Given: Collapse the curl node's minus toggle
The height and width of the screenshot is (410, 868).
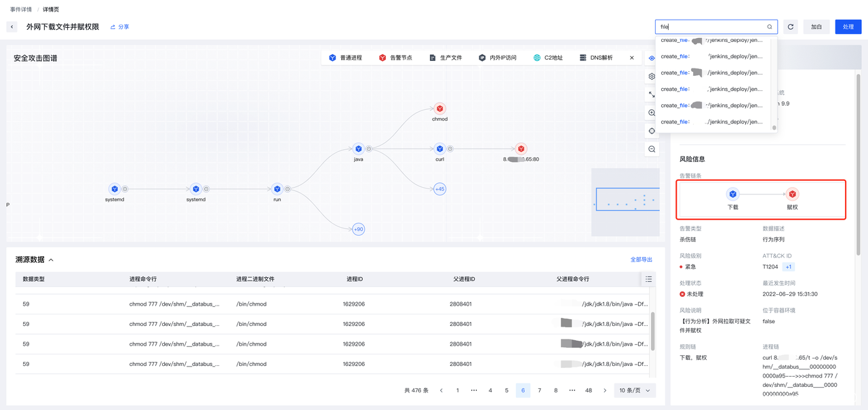Looking at the screenshot, I should [450, 148].
